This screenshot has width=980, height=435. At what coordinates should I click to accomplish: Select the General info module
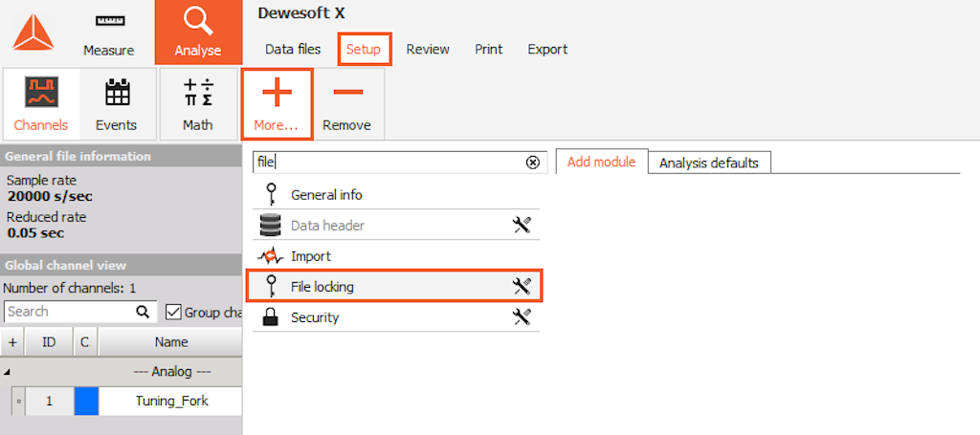click(x=395, y=195)
